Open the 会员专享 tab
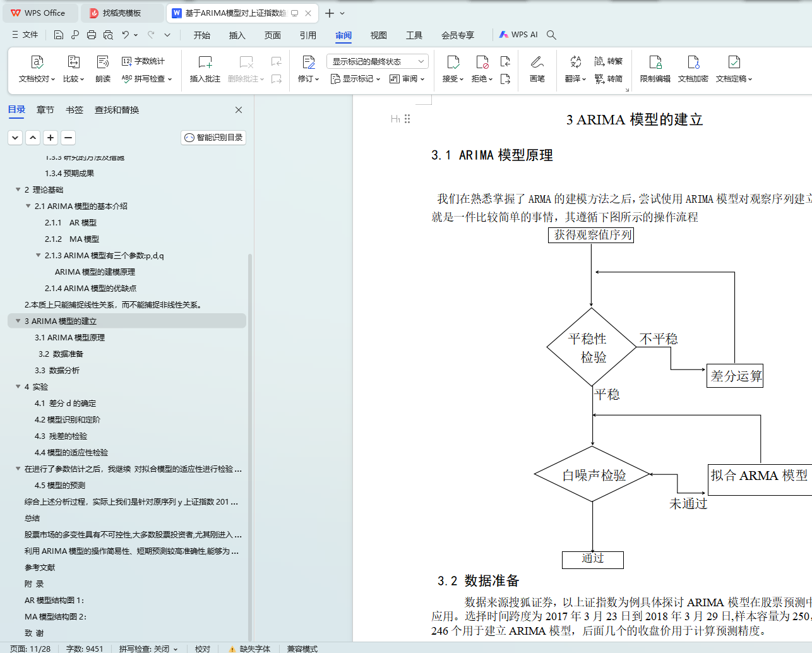This screenshot has width=812, height=653. [x=458, y=35]
